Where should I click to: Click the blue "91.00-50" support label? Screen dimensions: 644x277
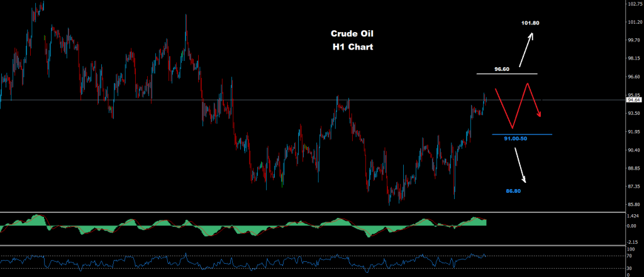516,139
